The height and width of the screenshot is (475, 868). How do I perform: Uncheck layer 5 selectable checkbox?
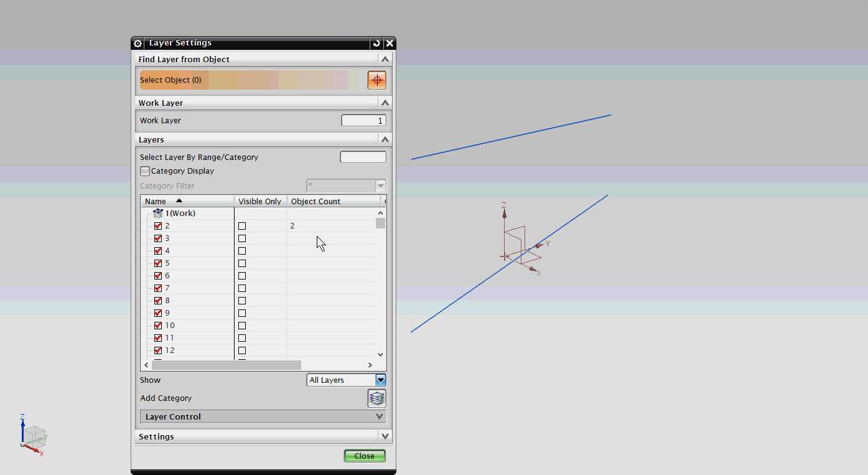coord(158,263)
